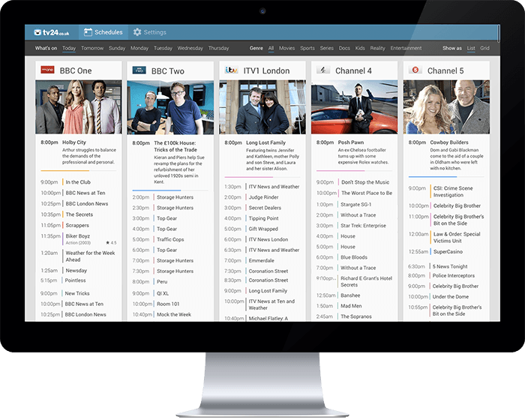Viewport: 525px width, 420px height.
Task: Click the Settings gear icon
Action: tap(137, 32)
